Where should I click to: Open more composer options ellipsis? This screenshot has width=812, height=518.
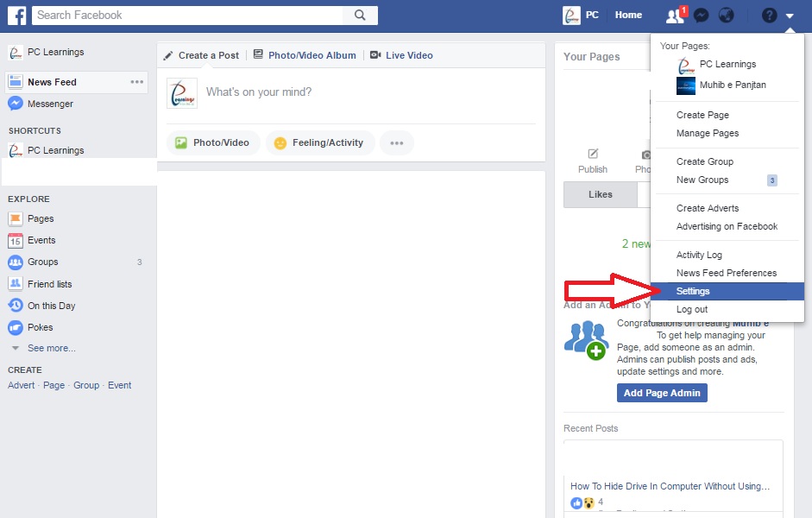pyautogui.click(x=397, y=143)
